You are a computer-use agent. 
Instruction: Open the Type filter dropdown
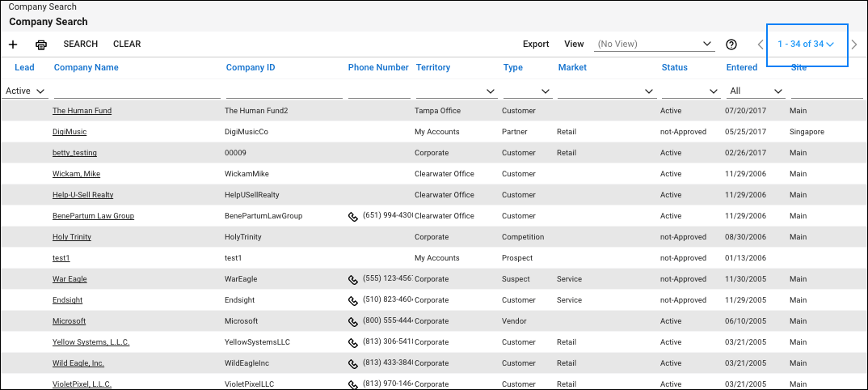(x=527, y=91)
